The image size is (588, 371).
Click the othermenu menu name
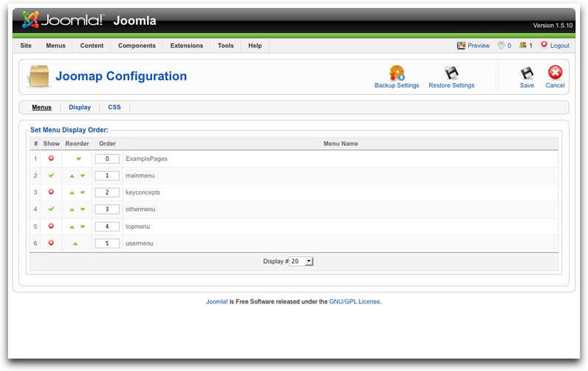coord(140,209)
